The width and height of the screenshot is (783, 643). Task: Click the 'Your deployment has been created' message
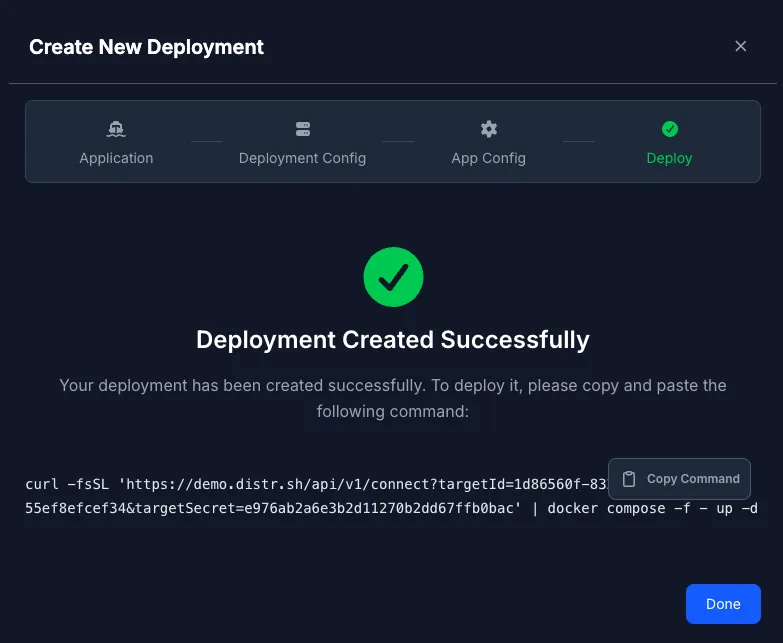(x=392, y=398)
